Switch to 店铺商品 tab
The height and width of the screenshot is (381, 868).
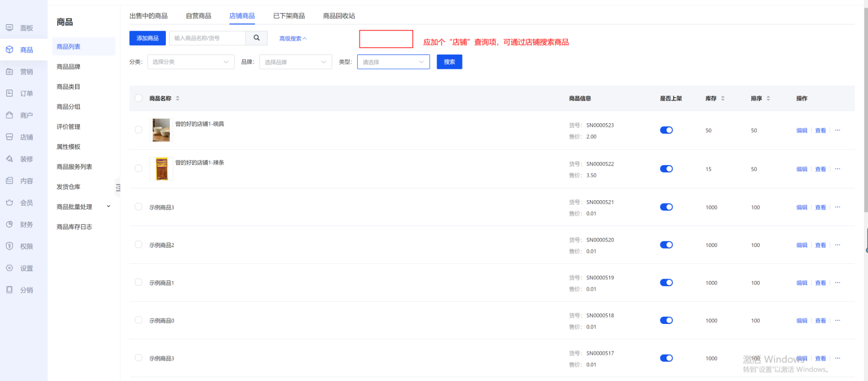coord(242,16)
